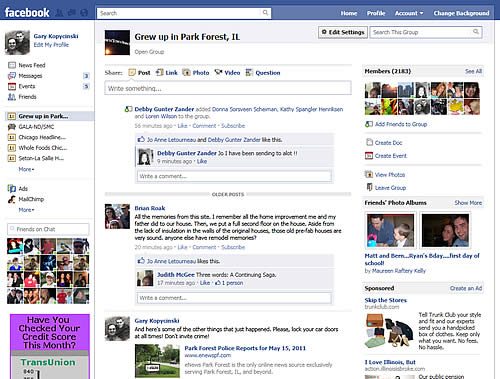Click the Leave Group icon

369,187
